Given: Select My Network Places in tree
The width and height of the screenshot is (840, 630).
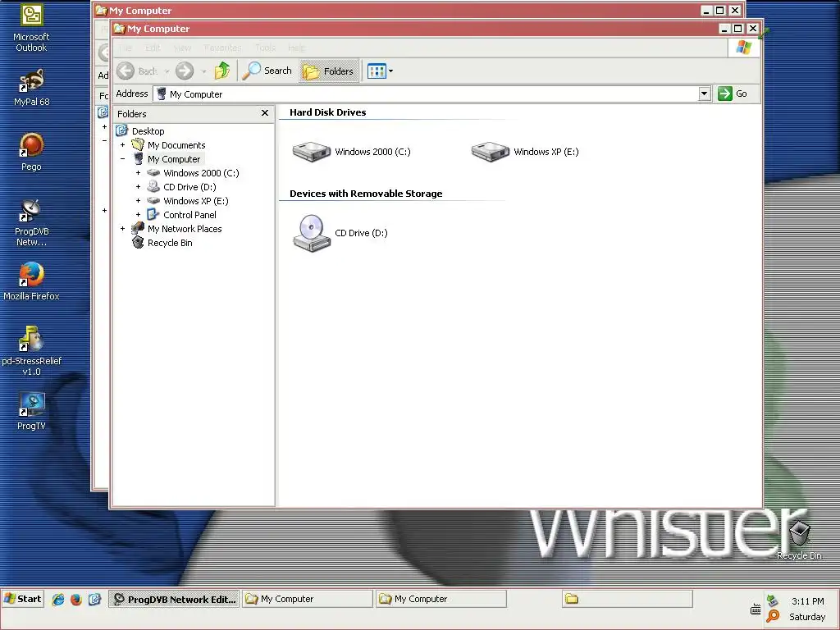Looking at the screenshot, I should pos(185,229).
